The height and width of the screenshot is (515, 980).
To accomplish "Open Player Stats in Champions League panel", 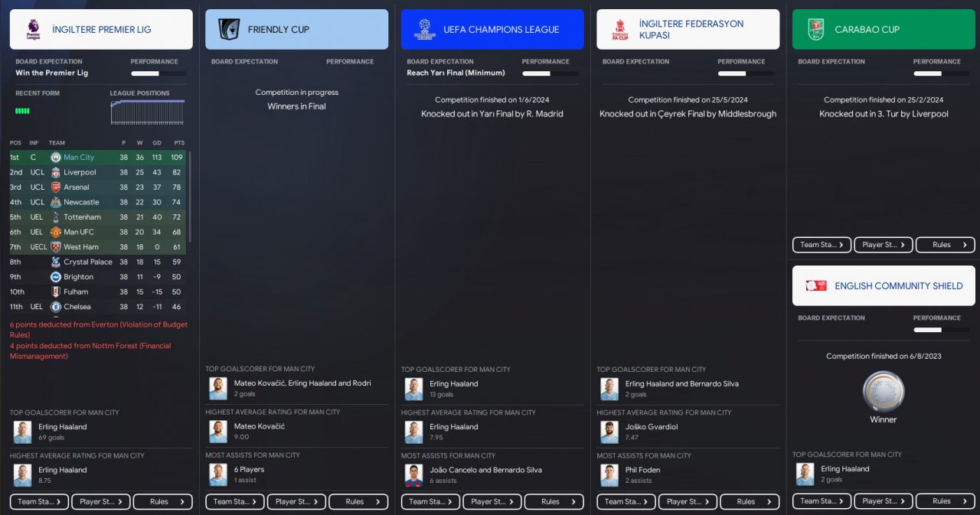I will pyautogui.click(x=493, y=502).
